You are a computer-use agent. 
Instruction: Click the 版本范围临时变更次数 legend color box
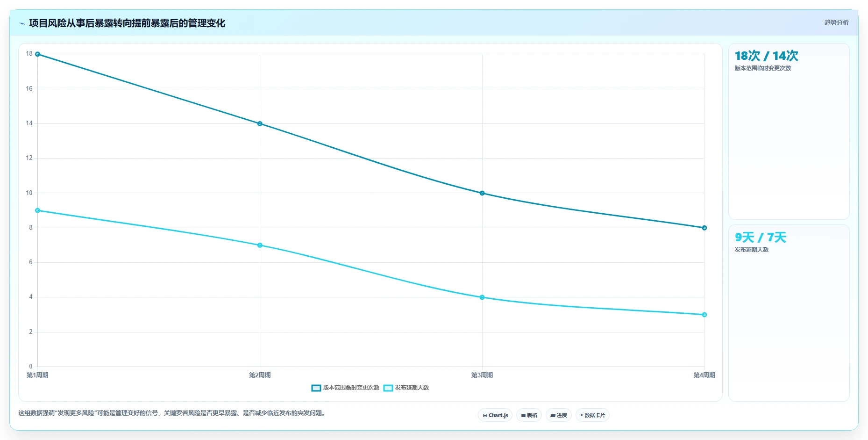(316, 388)
